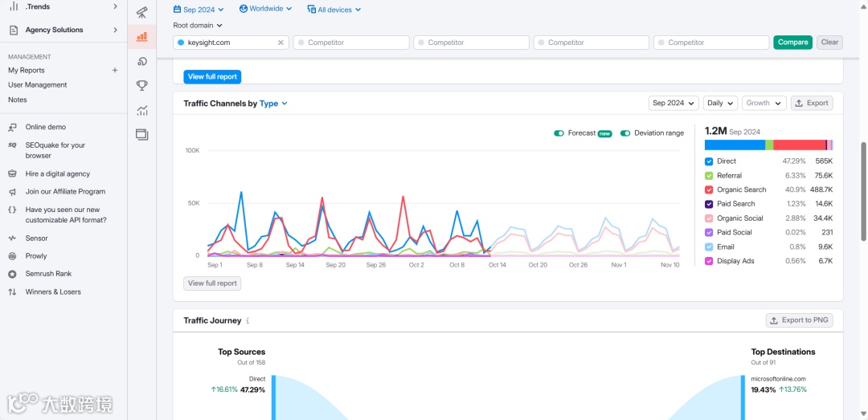Click the Prowly icon
This screenshot has height=420, width=868.
click(12, 256)
